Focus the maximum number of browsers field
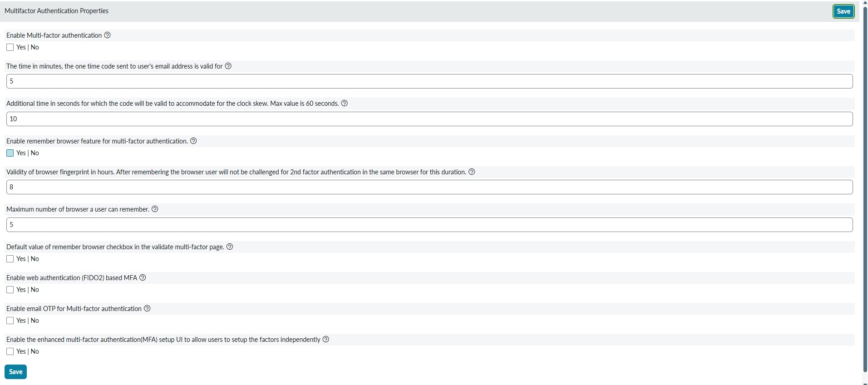868x385 pixels. [x=429, y=225]
